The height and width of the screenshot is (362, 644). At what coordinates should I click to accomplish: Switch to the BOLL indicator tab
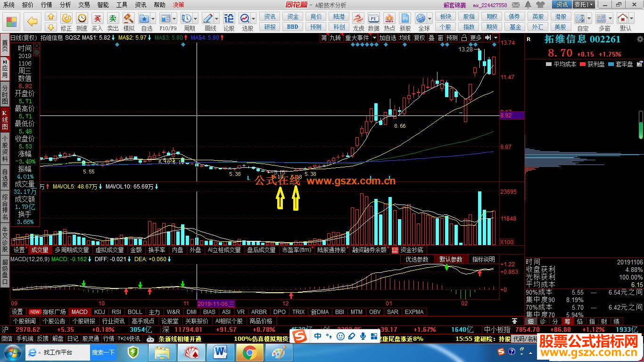[x=135, y=312]
